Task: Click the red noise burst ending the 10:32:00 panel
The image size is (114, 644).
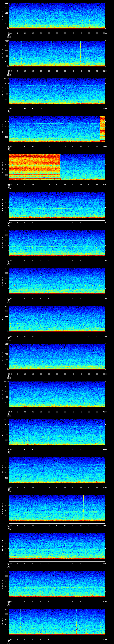Action: point(102,129)
